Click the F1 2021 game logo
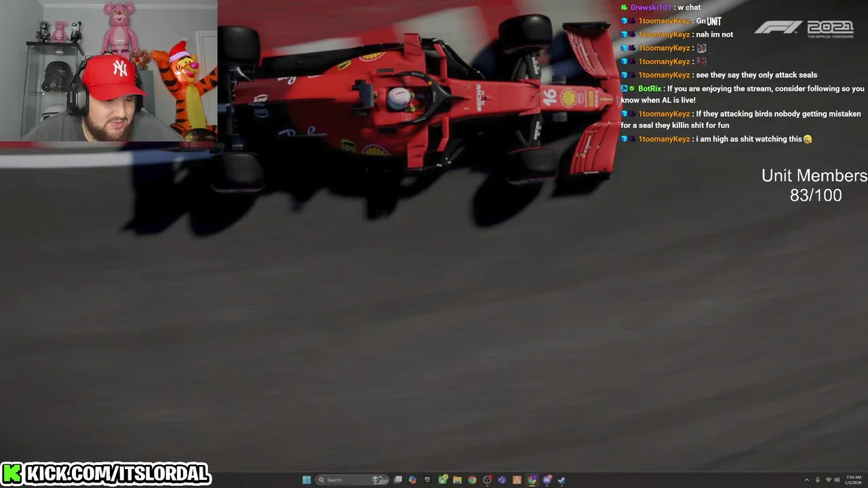This screenshot has height=488, width=868. tap(804, 28)
